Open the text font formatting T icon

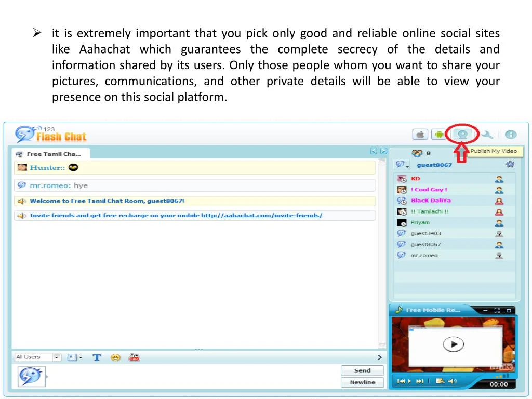point(97,357)
